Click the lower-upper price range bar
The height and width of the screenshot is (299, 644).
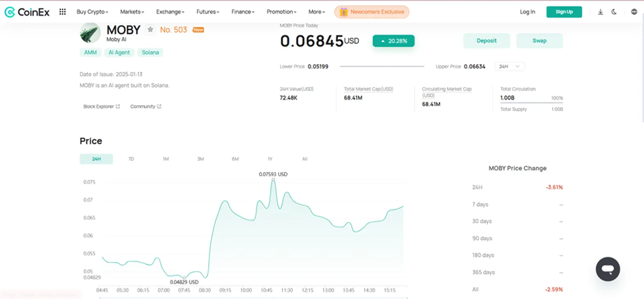(382, 66)
